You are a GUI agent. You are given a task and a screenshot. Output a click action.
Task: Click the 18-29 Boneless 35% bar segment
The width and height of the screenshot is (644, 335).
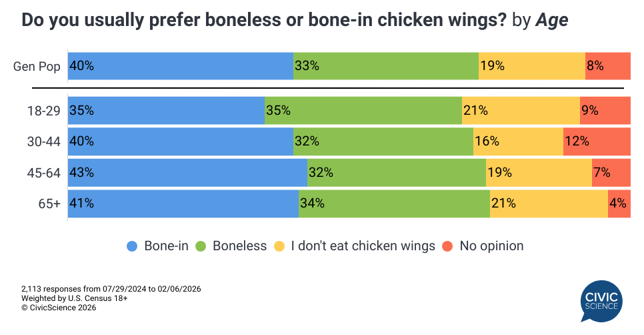[x=363, y=111]
